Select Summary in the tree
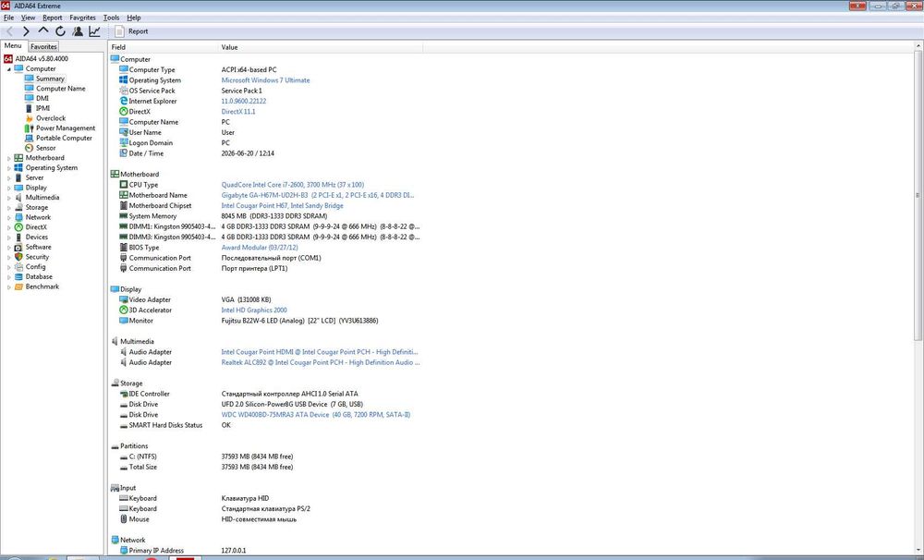 click(50, 79)
